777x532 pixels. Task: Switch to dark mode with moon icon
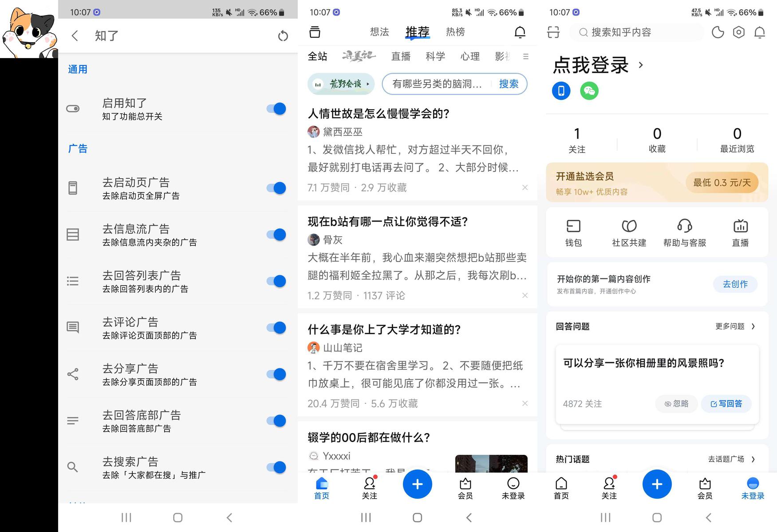coord(718,32)
